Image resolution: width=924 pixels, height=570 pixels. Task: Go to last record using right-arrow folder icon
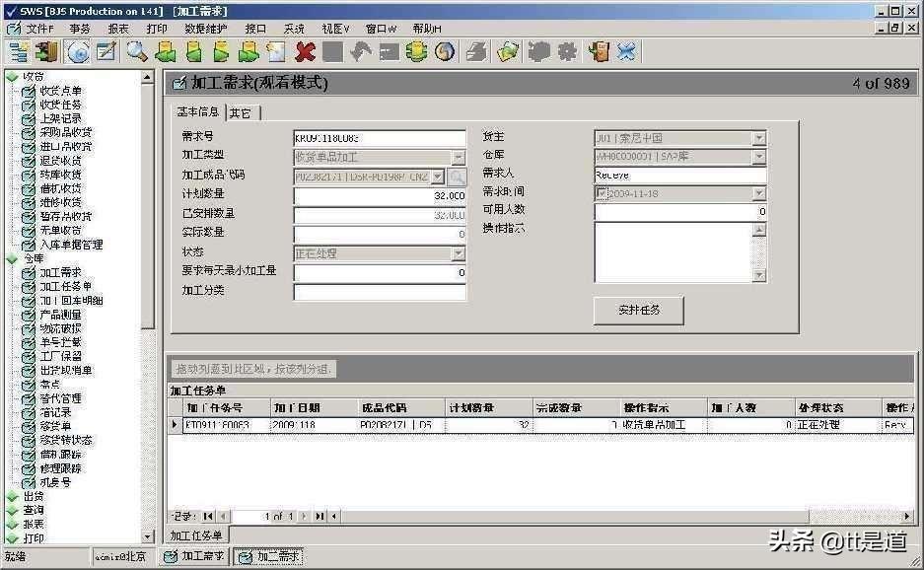point(249,52)
